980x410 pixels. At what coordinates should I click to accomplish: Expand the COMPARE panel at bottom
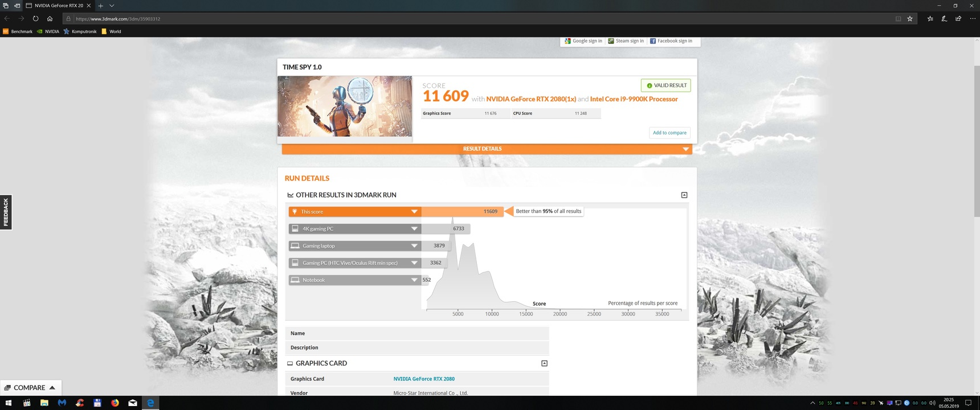(30, 388)
